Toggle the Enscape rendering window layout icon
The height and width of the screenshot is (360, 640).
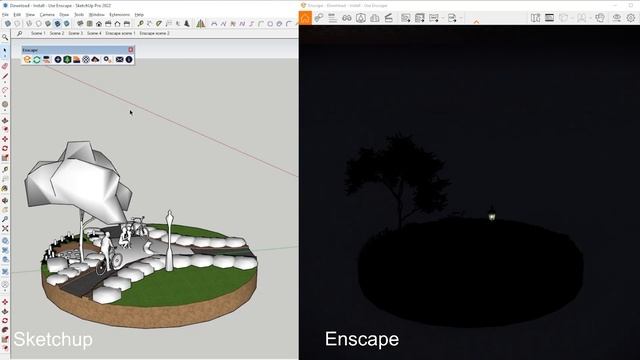click(x=549, y=18)
